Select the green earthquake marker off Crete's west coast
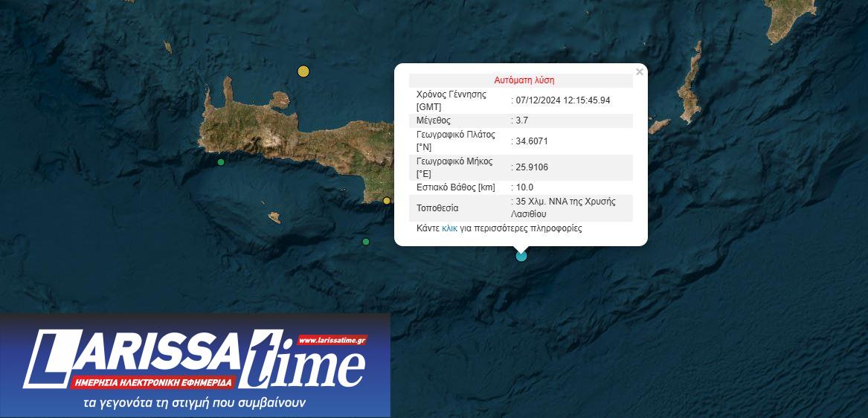 tap(221, 162)
